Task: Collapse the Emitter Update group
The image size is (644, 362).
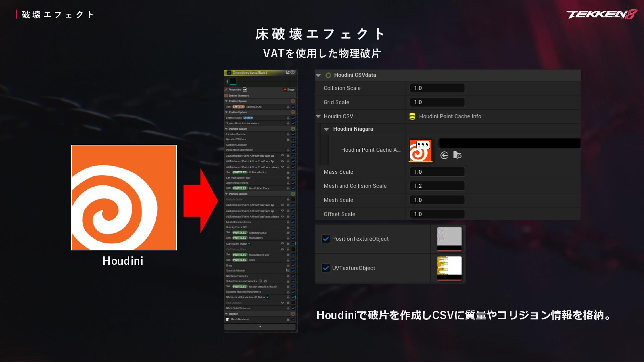Action: (226, 112)
